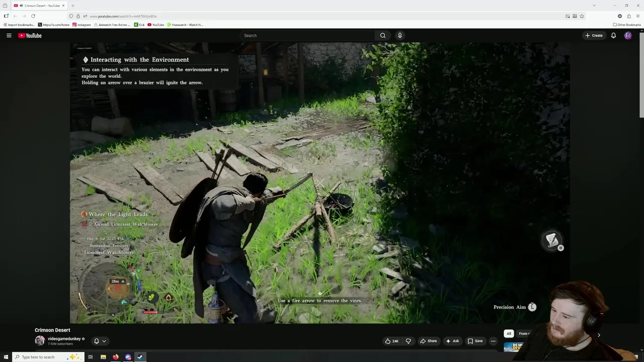Open Task View on taskbar
Viewport: 644px width, 362px height.
tap(91, 357)
